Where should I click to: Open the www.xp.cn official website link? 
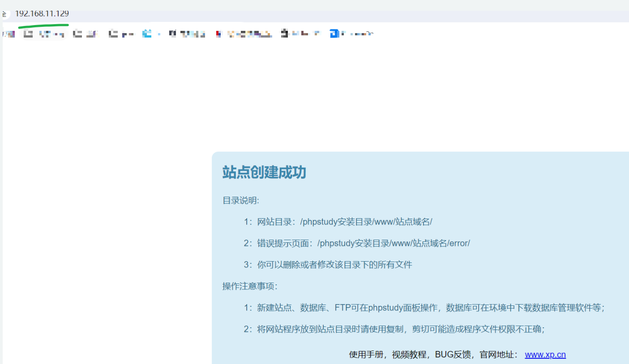pos(545,355)
